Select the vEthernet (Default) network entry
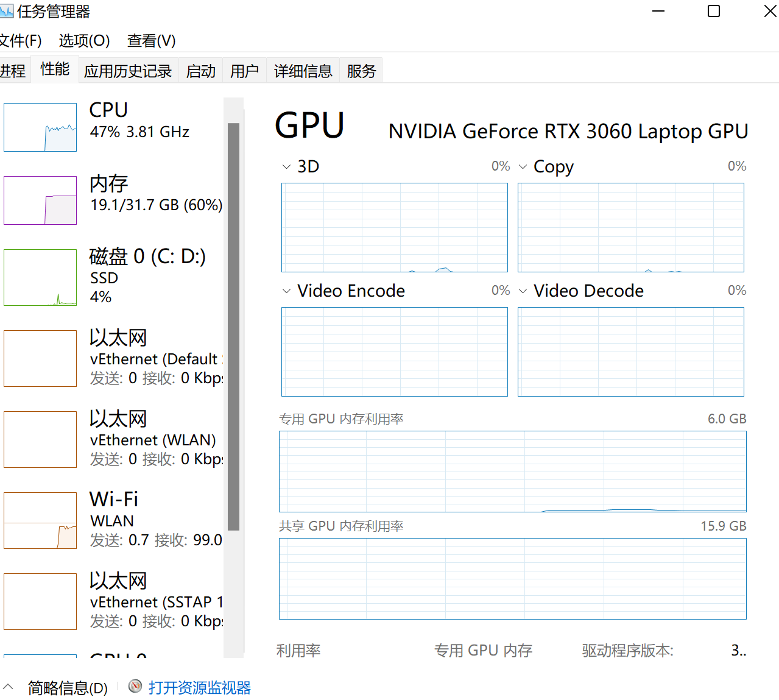This screenshot has width=779, height=700. [x=113, y=358]
